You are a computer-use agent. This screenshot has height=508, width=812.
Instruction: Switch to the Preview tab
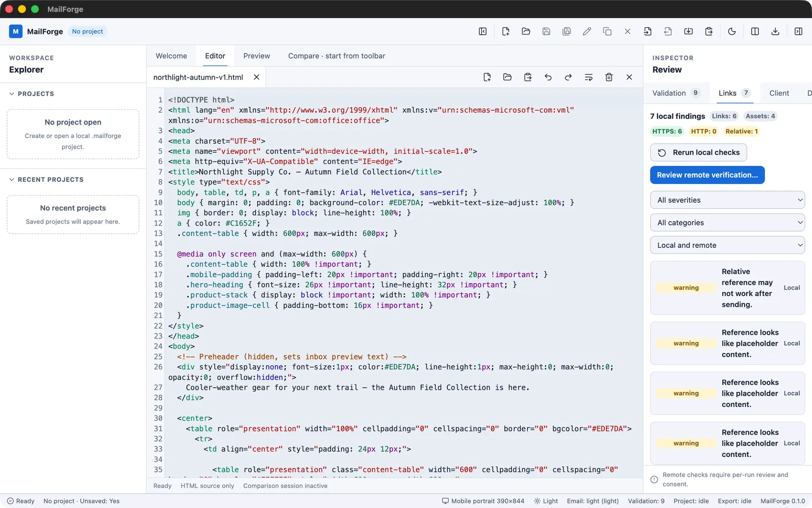(x=256, y=56)
